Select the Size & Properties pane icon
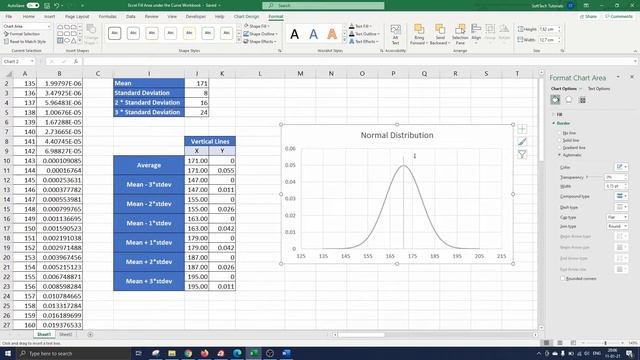 pos(582,100)
